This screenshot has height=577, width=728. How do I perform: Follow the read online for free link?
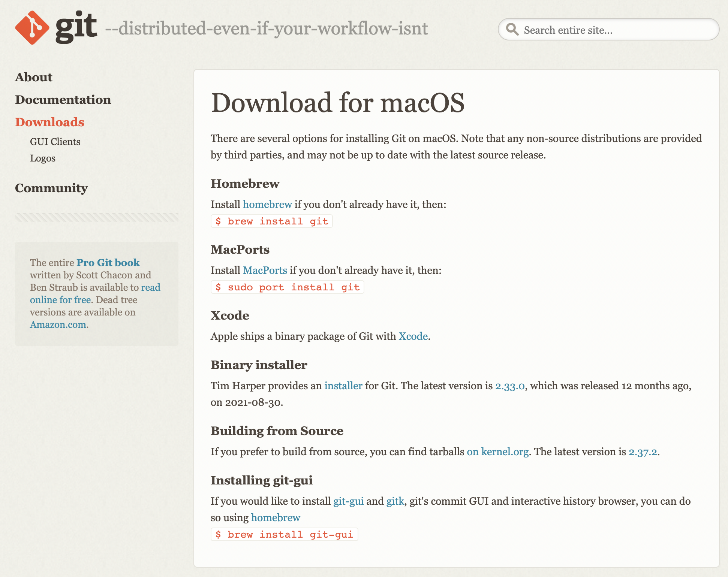(x=95, y=293)
